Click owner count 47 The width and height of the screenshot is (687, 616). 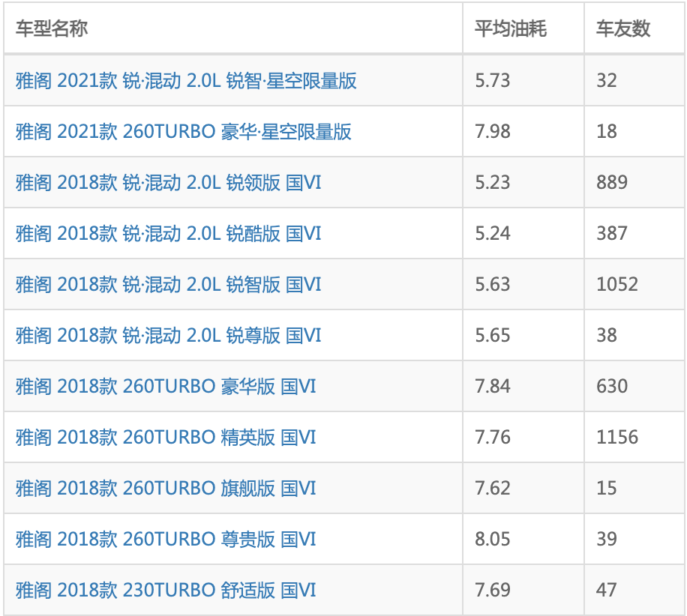tap(607, 591)
